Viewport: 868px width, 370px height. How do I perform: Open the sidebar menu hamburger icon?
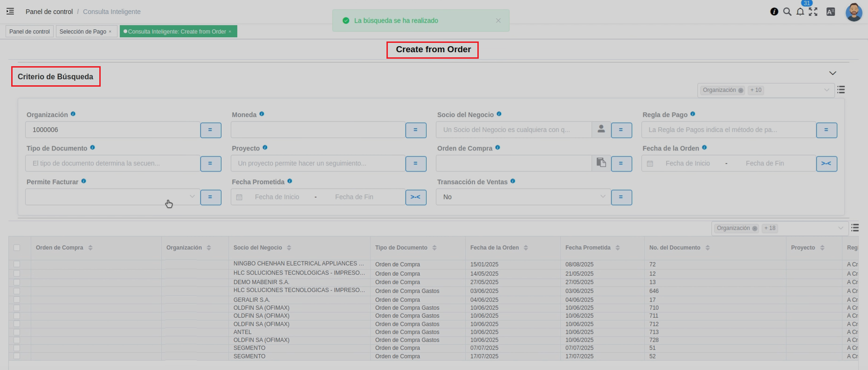[10, 12]
